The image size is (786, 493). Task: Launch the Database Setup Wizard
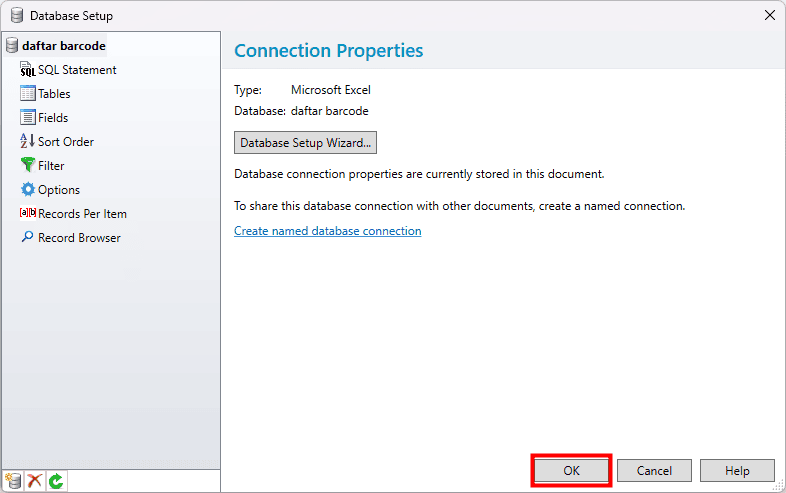pyautogui.click(x=305, y=143)
